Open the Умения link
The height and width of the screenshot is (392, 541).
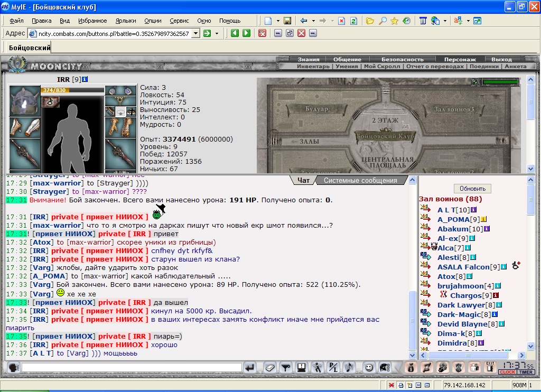click(347, 66)
